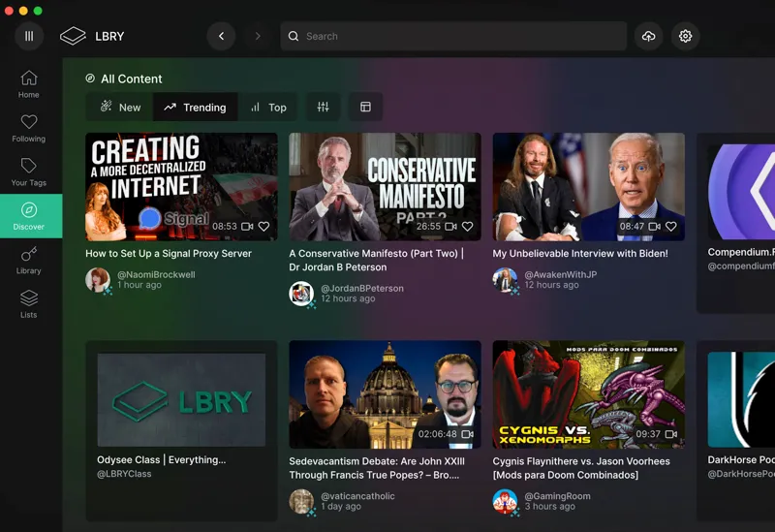
Task: Open the DarkHorse Podcast card
Action: (x=736, y=430)
